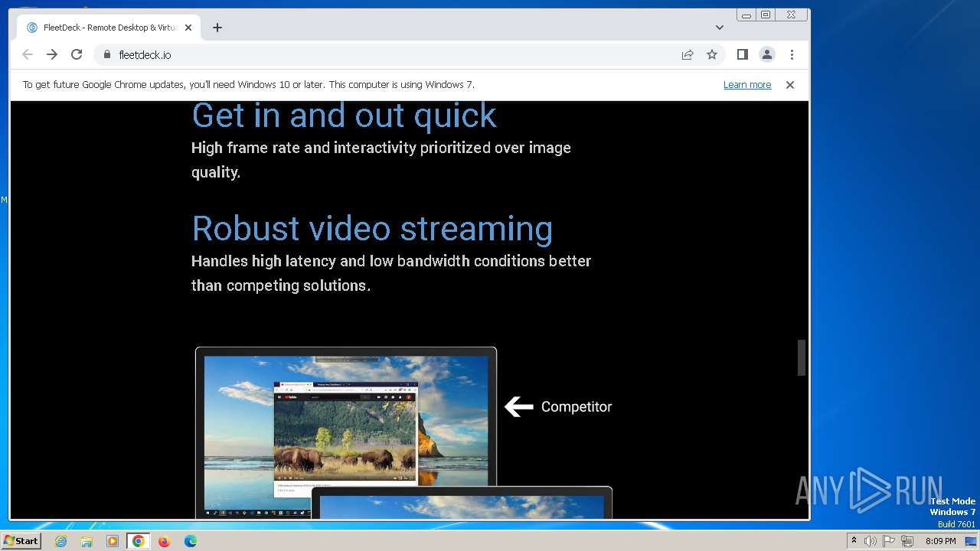Click the show desktop button
This screenshot has height=551, width=980.
[971, 541]
